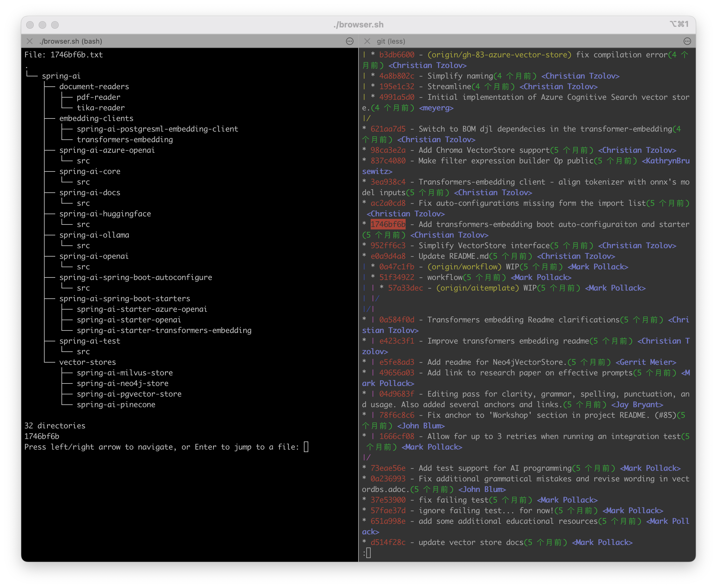Click commit hash 952ff6c3
The width and height of the screenshot is (717, 588).
pos(388,246)
